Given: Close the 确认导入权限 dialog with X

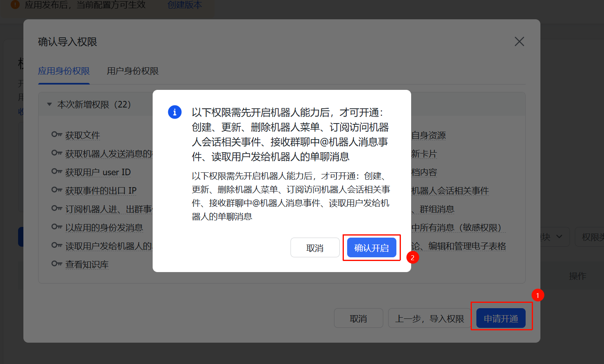Looking at the screenshot, I should point(519,41).
